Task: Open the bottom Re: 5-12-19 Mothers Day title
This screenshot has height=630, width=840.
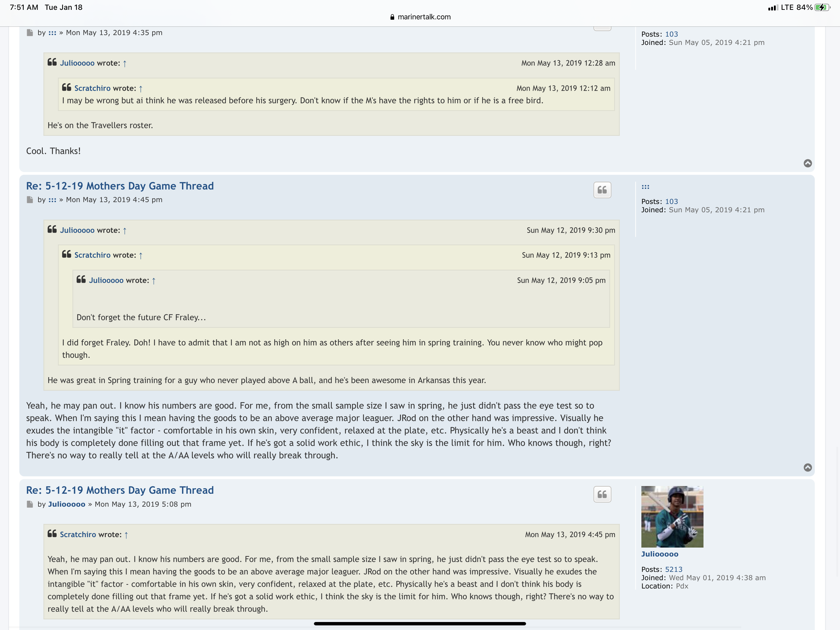Action: [120, 490]
